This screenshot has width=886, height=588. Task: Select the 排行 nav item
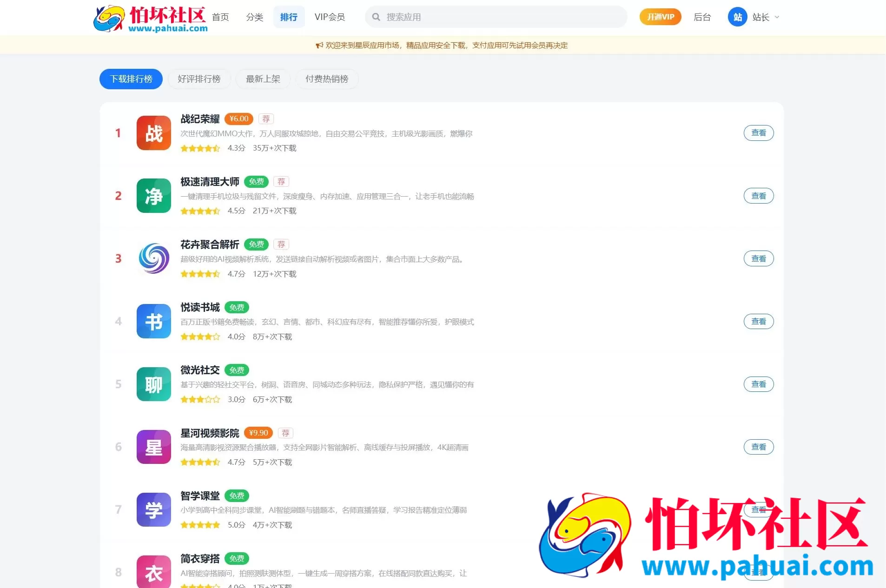(289, 17)
